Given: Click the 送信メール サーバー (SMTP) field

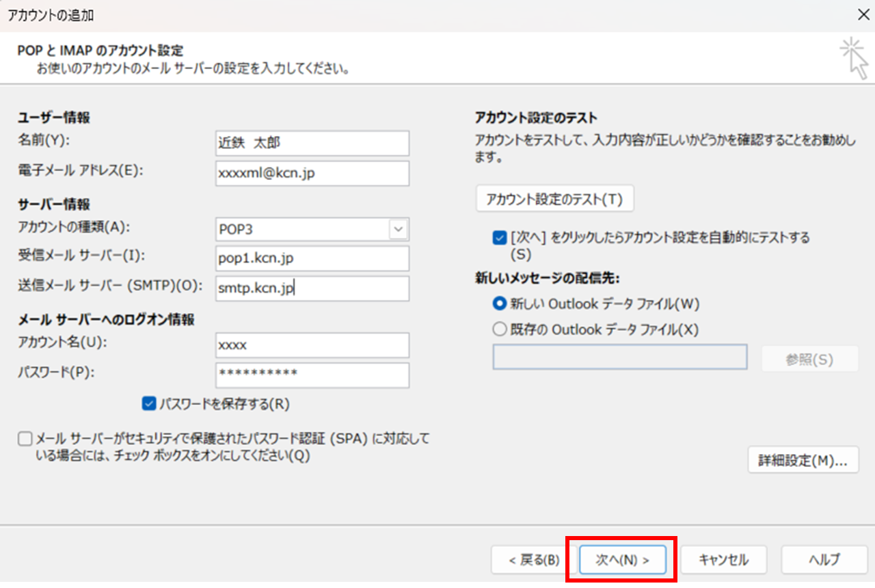Looking at the screenshot, I should [312, 289].
